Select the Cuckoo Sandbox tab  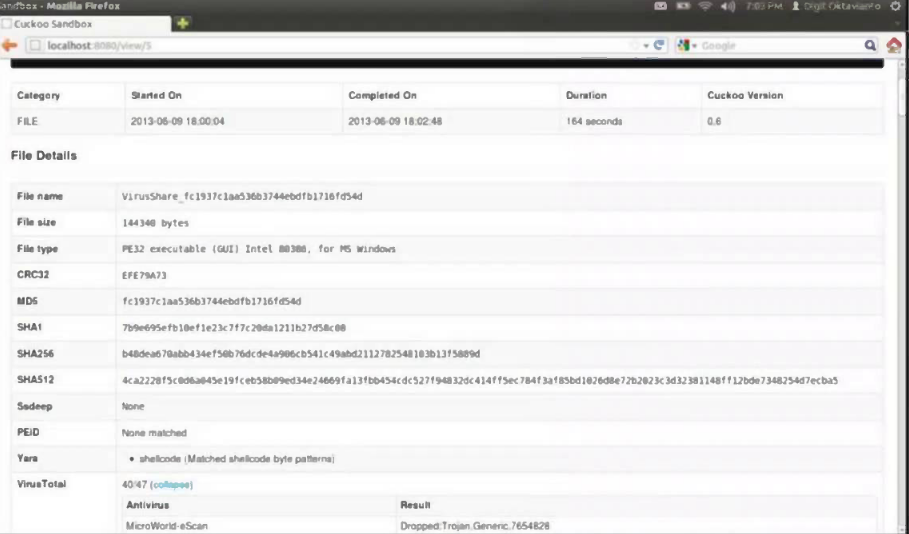click(86, 24)
